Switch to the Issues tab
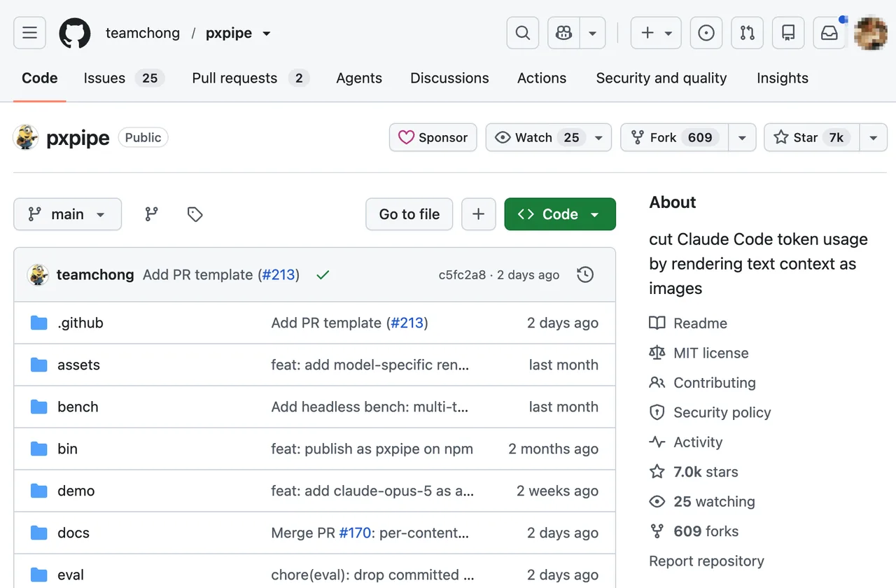The width and height of the screenshot is (896, 588). pos(124,78)
